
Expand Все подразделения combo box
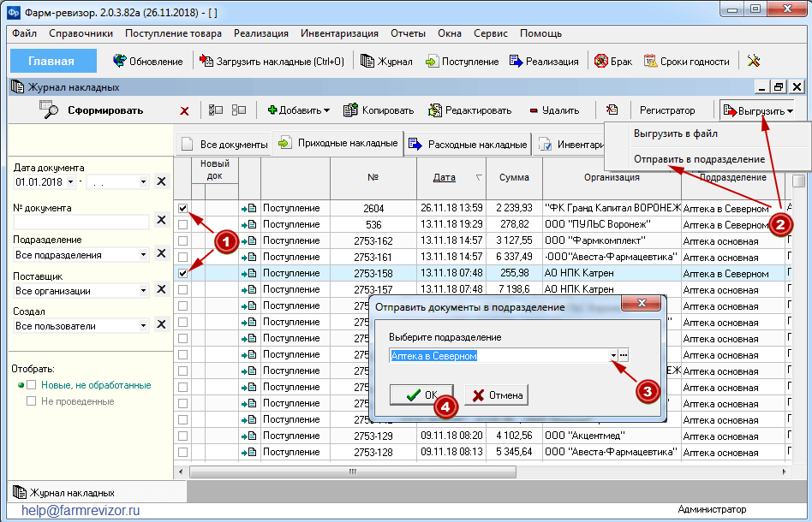143,254
